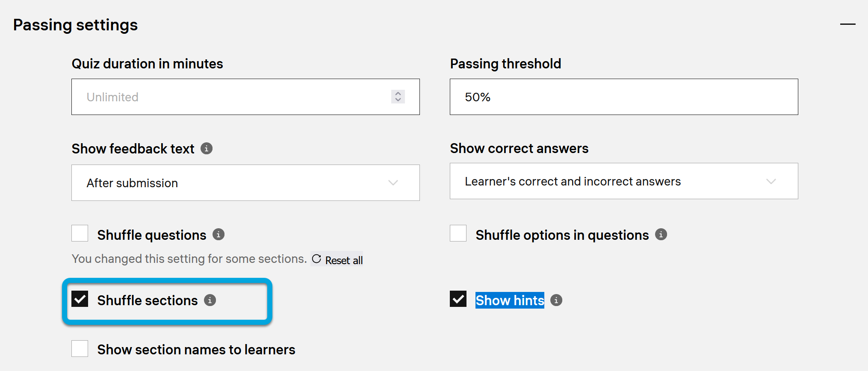The height and width of the screenshot is (371, 868).
Task: Click the circular reset arrow icon
Action: click(x=316, y=259)
